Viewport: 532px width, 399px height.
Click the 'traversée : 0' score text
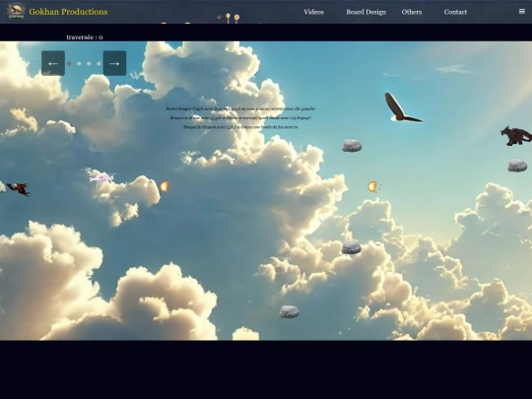click(x=85, y=37)
